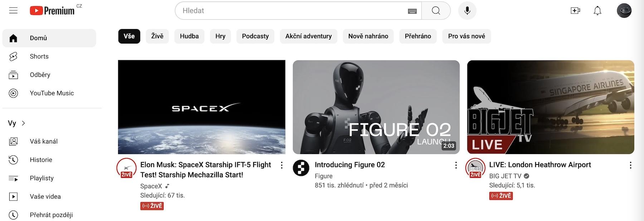This screenshot has height=221, width=644.
Task: Click the Odběry subscriptions icon
Action: (13, 75)
